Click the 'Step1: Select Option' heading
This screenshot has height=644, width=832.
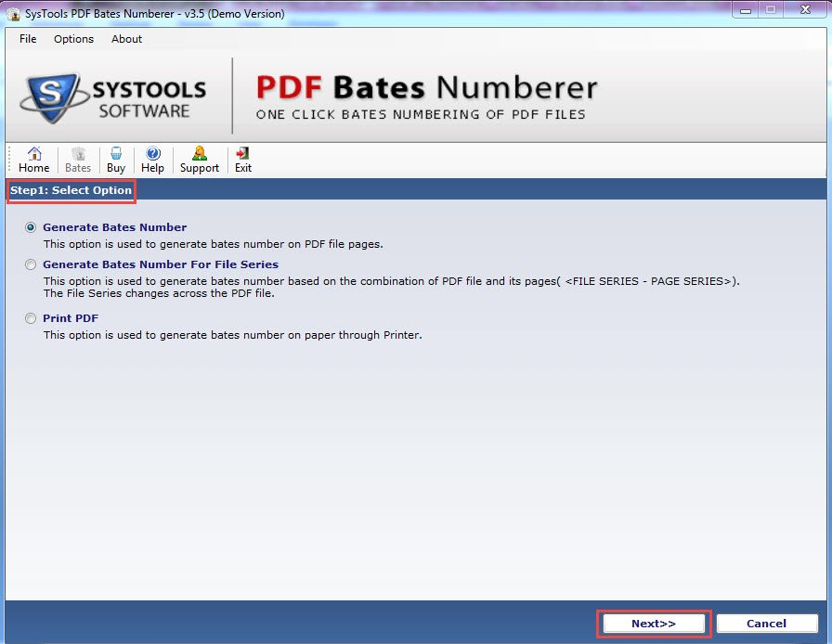click(x=71, y=190)
